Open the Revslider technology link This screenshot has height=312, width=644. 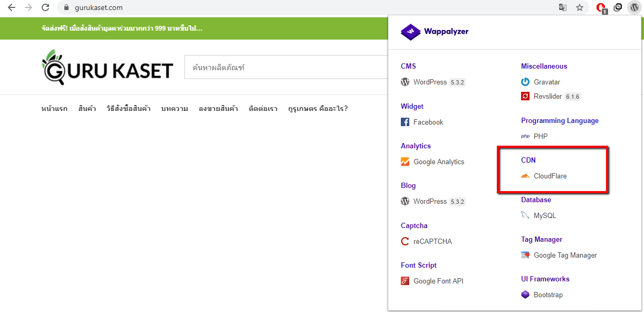(549, 97)
